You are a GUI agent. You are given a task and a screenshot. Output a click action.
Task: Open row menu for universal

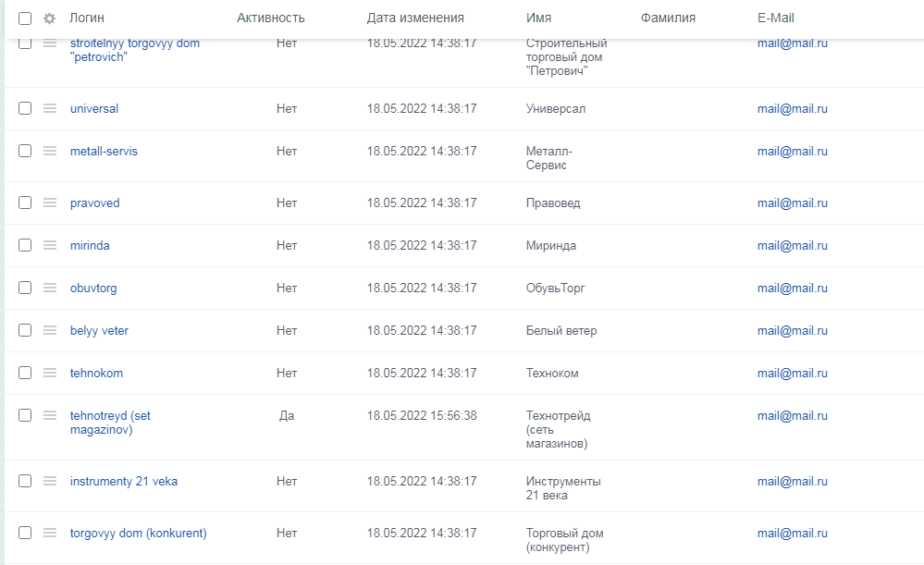click(x=50, y=108)
